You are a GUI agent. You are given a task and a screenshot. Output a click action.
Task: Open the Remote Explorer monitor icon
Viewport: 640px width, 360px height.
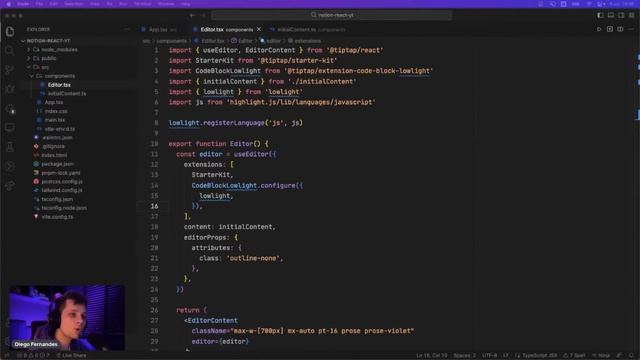coord(10,128)
